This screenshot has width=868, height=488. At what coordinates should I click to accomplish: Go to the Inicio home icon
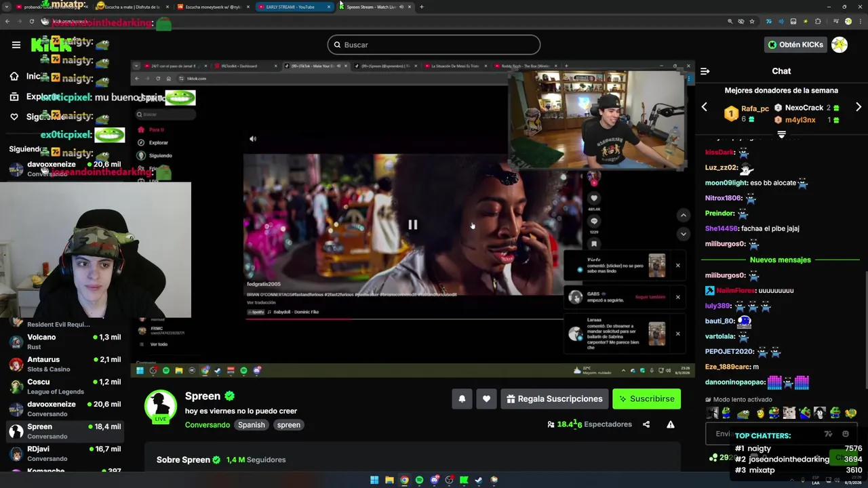click(x=14, y=77)
